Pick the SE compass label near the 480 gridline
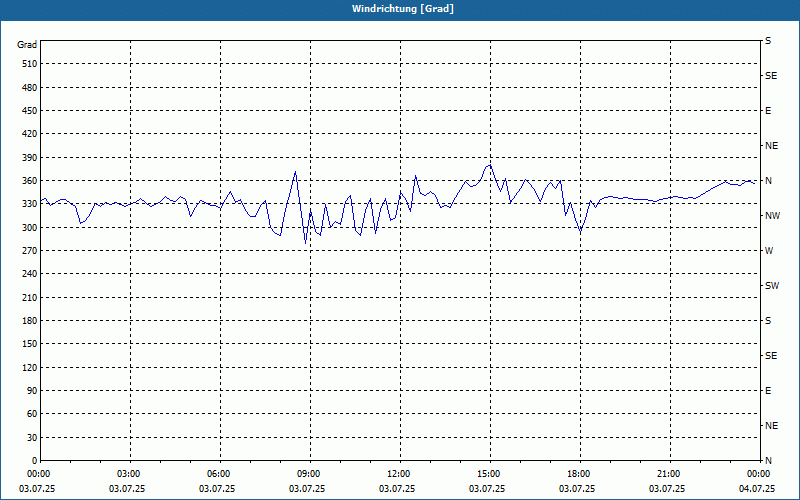The width and height of the screenshot is (800, 500). point(771,76)
